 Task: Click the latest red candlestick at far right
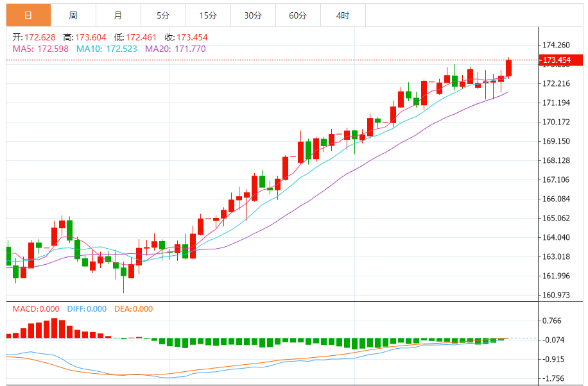click(509, 68)
